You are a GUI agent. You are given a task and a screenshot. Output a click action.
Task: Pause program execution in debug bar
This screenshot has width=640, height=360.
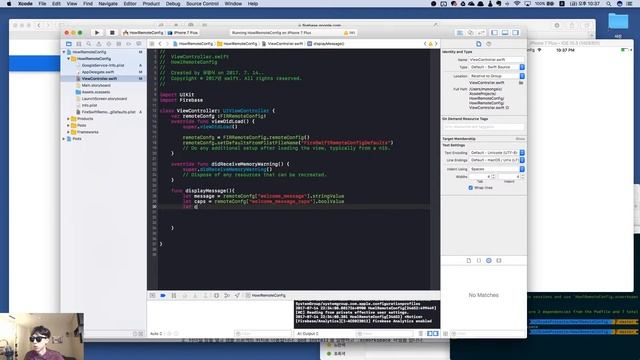[174, 296]
